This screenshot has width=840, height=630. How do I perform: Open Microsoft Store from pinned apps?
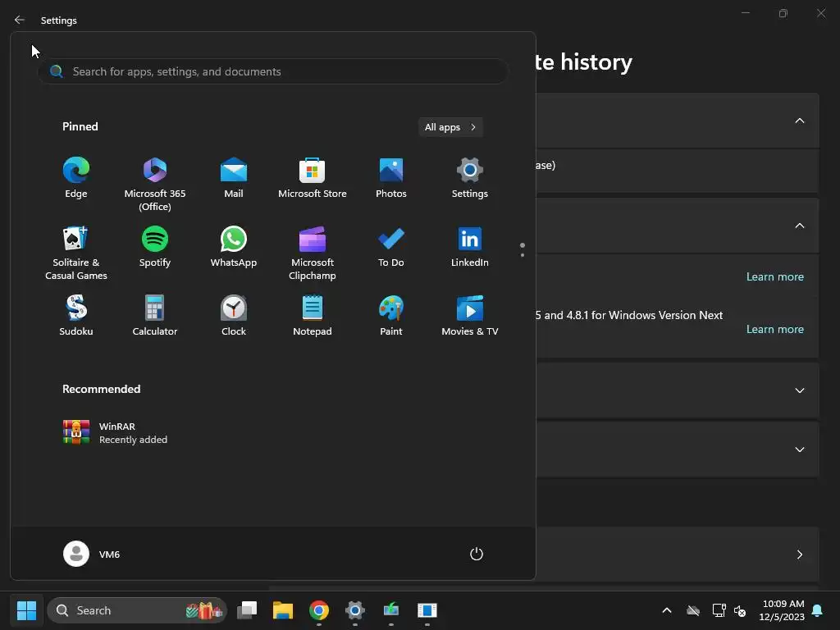pos(313,178)
